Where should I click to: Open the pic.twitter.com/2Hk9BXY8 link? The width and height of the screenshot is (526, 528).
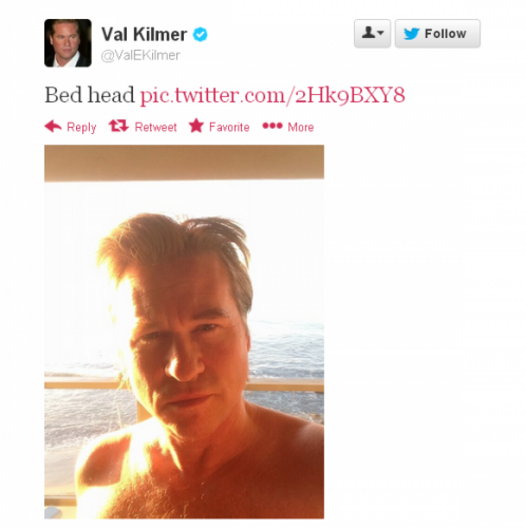272,95
